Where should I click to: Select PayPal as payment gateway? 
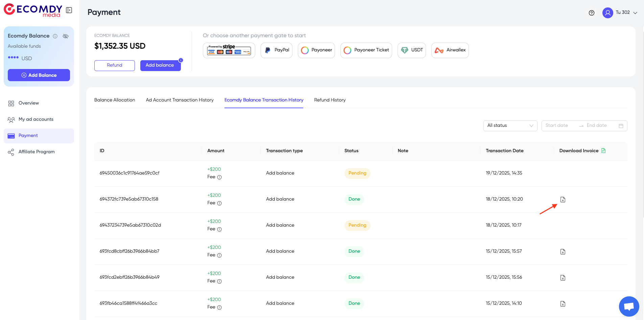click(276, 50)
